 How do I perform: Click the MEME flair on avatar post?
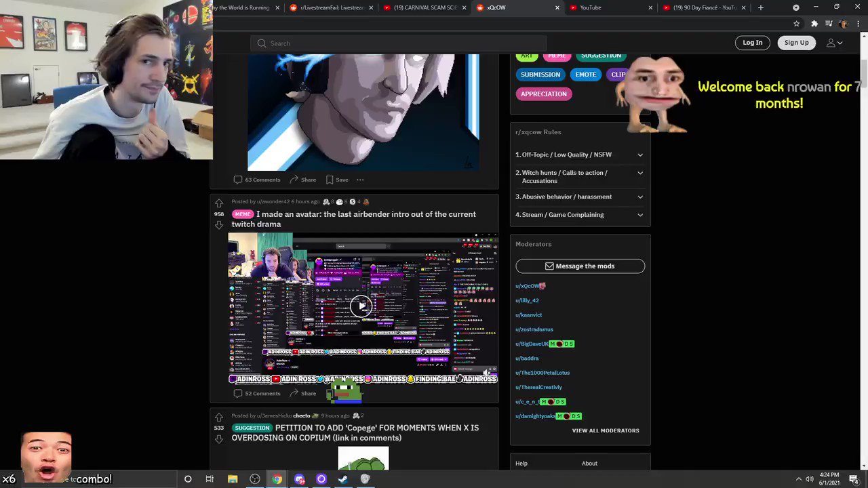pos(242,214)
